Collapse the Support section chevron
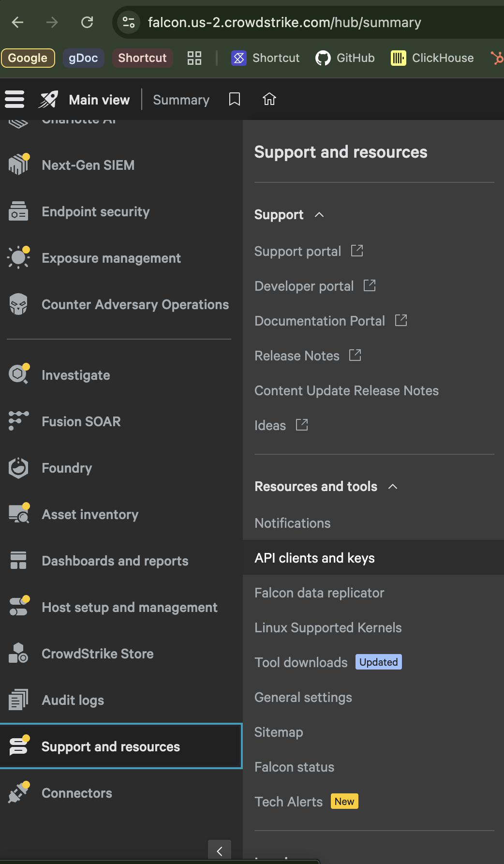Viewport: 504px width, 864px height. tap(319, 214)
